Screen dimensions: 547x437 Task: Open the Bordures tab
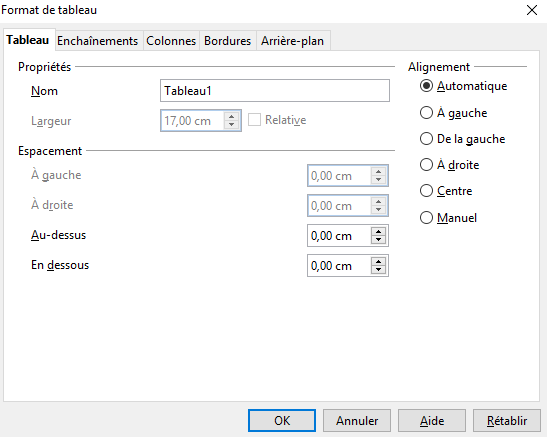click(227, 41)
